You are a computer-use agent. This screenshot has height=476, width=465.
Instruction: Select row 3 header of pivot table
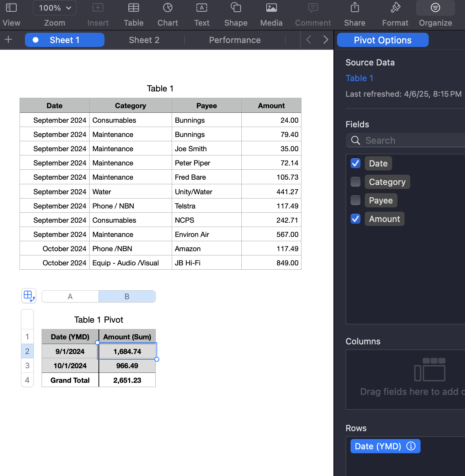(27, 365)
